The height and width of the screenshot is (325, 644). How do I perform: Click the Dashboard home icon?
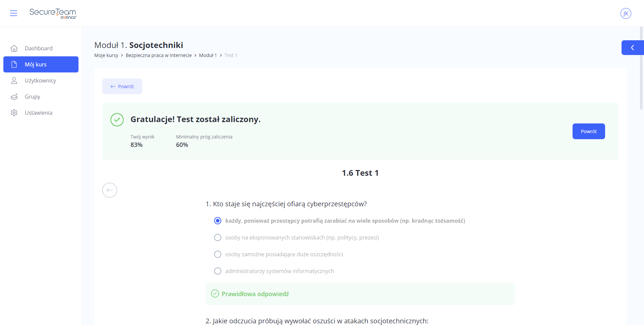pos(14,48)
